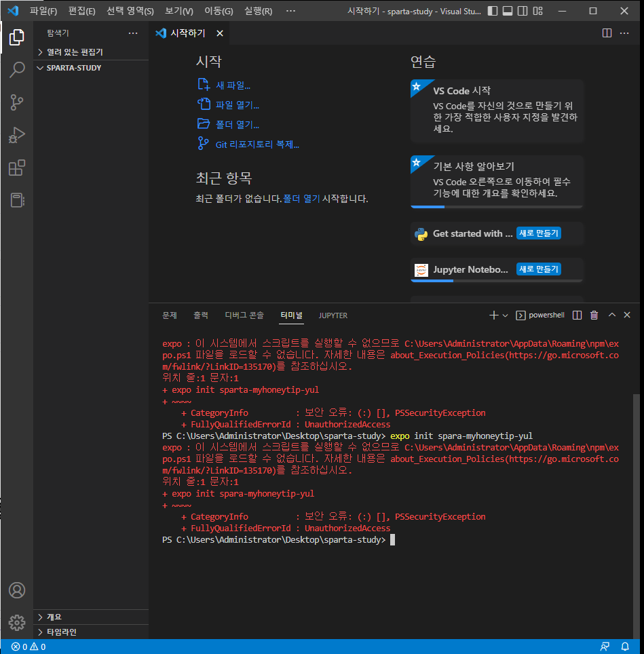644x654 pixels.
Task: Open notifications bell in status bar
Action: pos(625,647)
